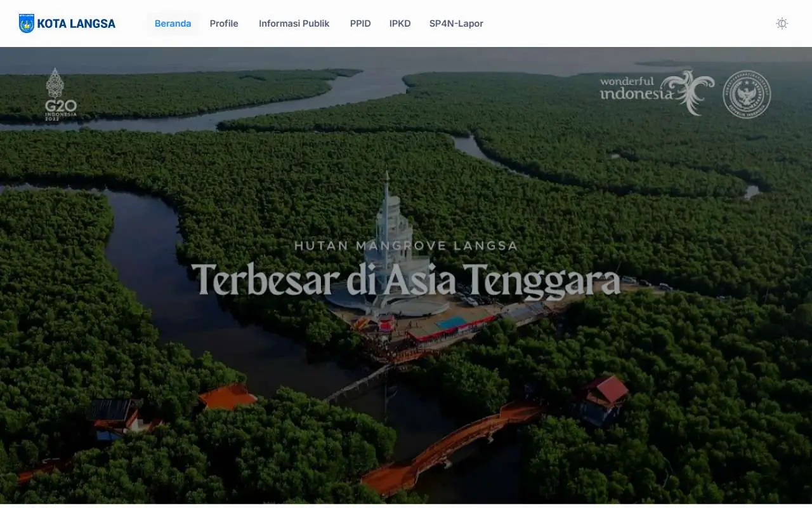Toggle the light/dark theme sun icon
This screenshot has height=508, width=812.
(782, 23)
